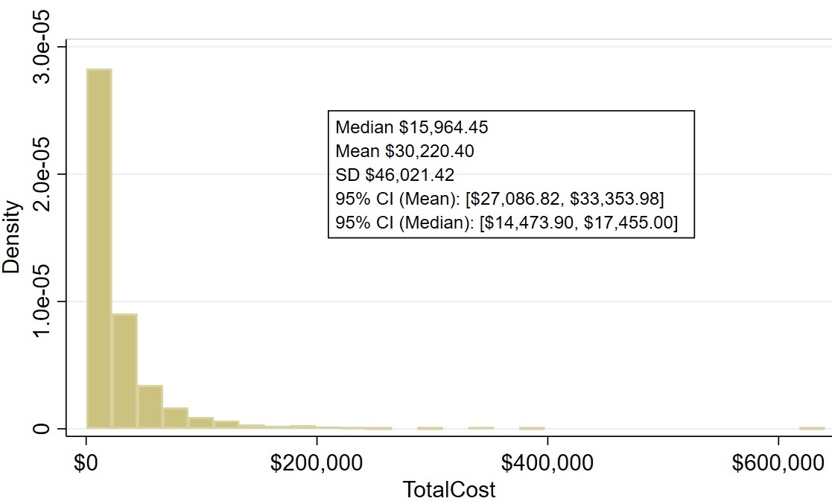The image size is (832, 504).
Task: Click the tallest histogram bar
Action: click(x=99, y=249)
